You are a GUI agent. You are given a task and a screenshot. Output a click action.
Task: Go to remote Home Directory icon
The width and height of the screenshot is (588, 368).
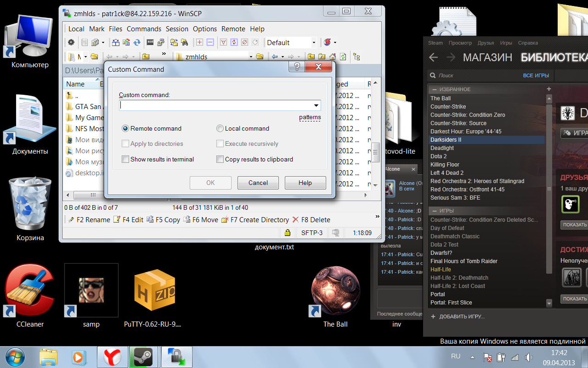click(x=333, y=57)
